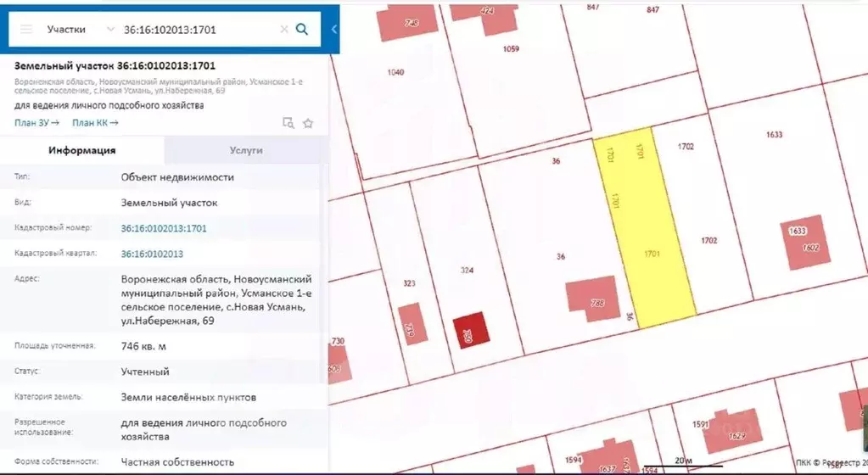Viewport: 868px width, 475px height.
Task: Select building 788 on the map
Action: (593, 299)
